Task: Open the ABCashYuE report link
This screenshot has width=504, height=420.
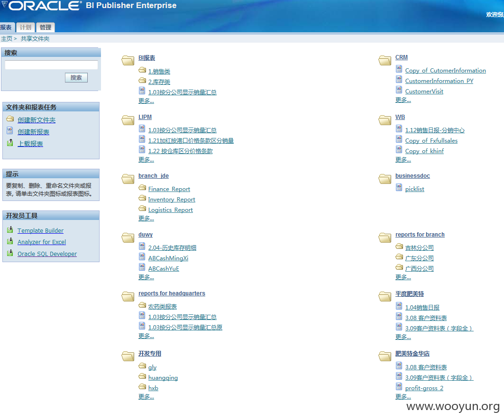Action: pyautogui.click(x=164, y=269)
